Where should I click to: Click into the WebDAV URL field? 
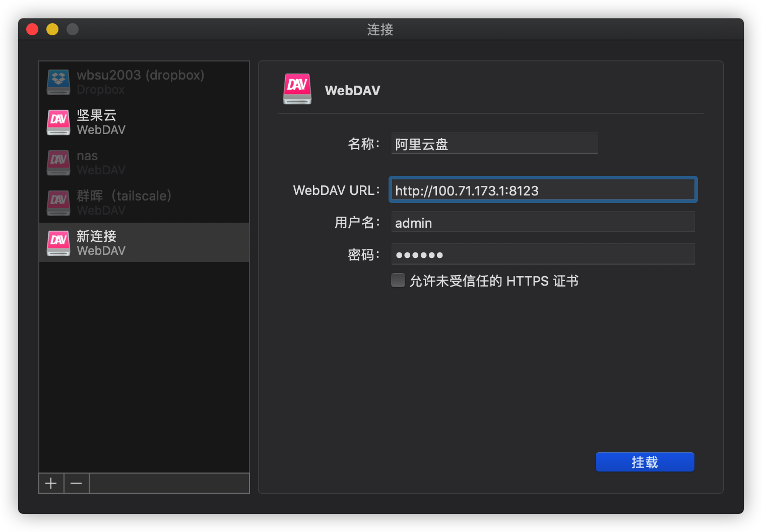[543, 190]
